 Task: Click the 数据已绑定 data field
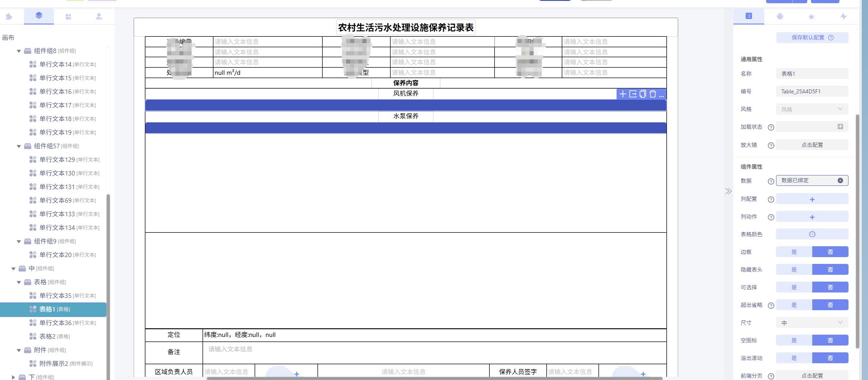pyautogui.click(x=812, y=180)
